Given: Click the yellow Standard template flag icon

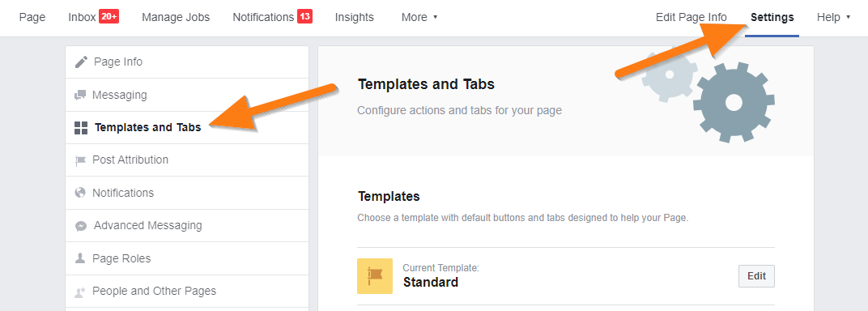Looking at the screenshot, I should click(375, 276).
